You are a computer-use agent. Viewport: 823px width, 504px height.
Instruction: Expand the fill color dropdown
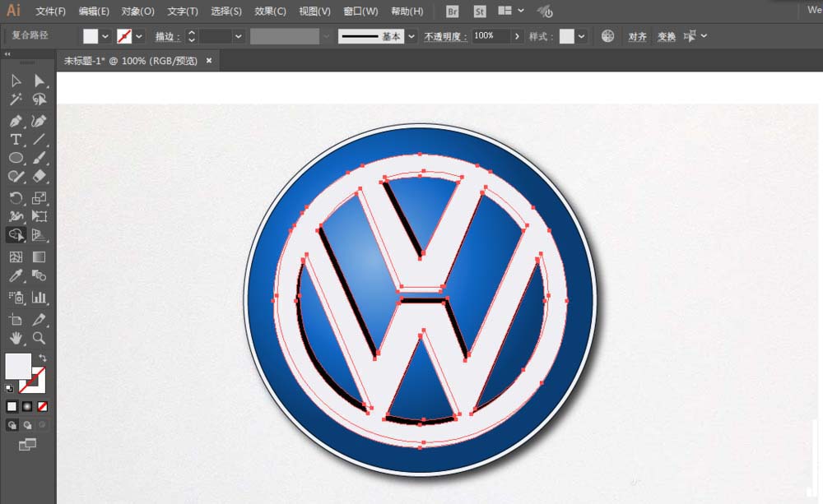click(105, 36)
